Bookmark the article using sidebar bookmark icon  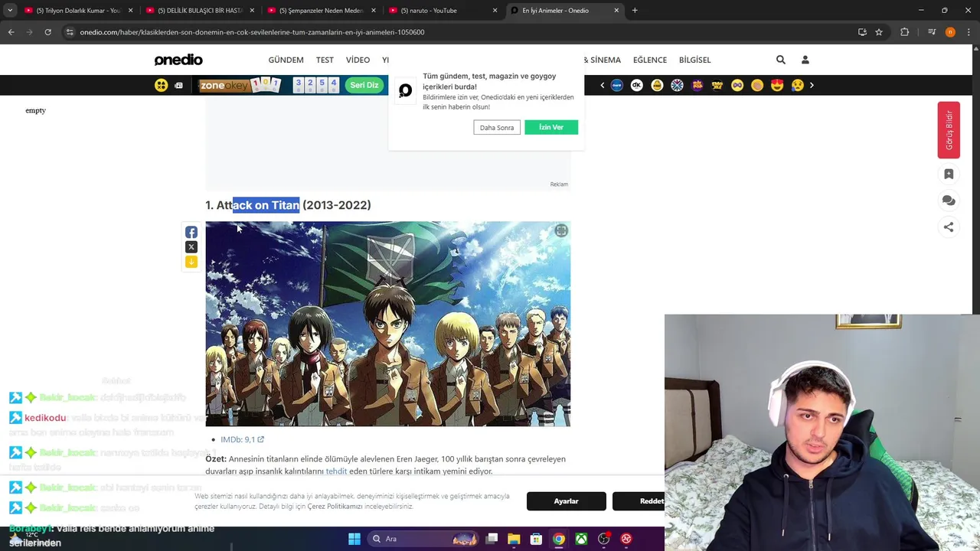(949, 174)
